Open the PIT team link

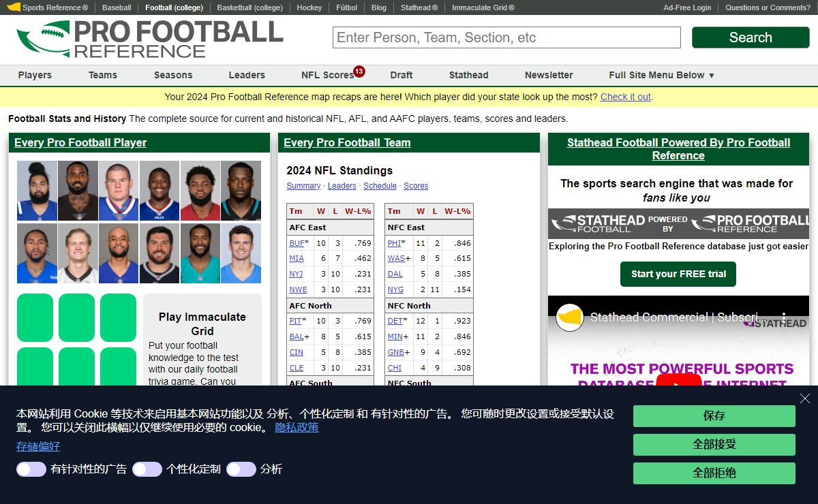coord(295,321)
